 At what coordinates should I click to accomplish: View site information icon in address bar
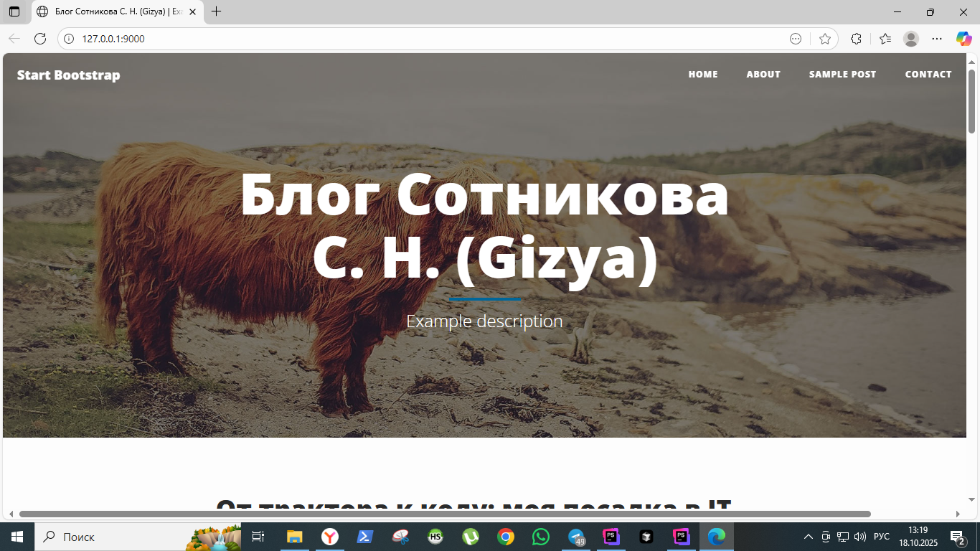tap(69, 39)
